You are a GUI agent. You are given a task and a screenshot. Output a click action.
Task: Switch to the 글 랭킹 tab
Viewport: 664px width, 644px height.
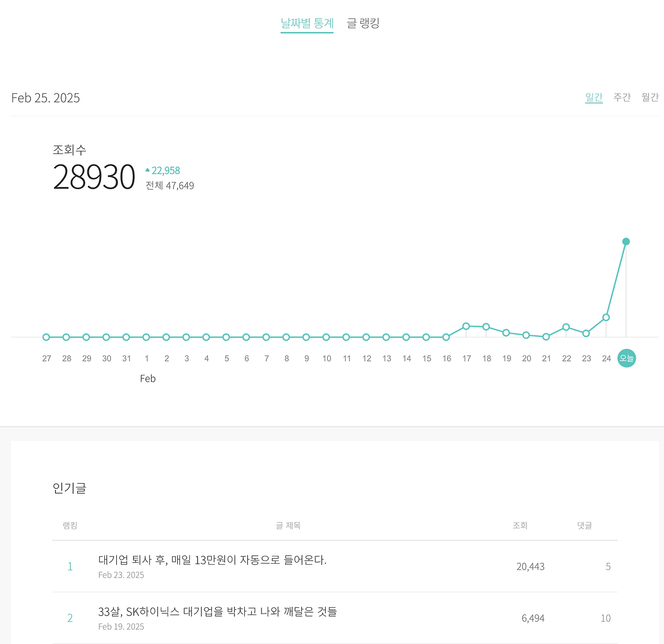point(363,23)
